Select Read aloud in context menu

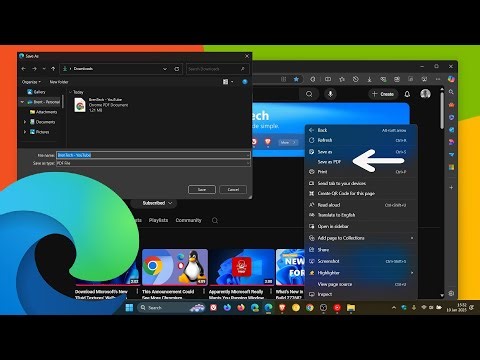click(362, 205)
